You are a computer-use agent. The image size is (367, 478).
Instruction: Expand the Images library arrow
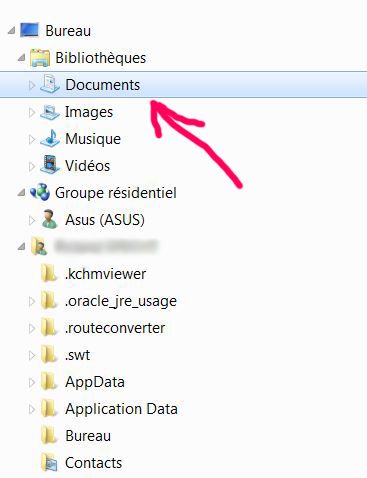tap(32, 112)
